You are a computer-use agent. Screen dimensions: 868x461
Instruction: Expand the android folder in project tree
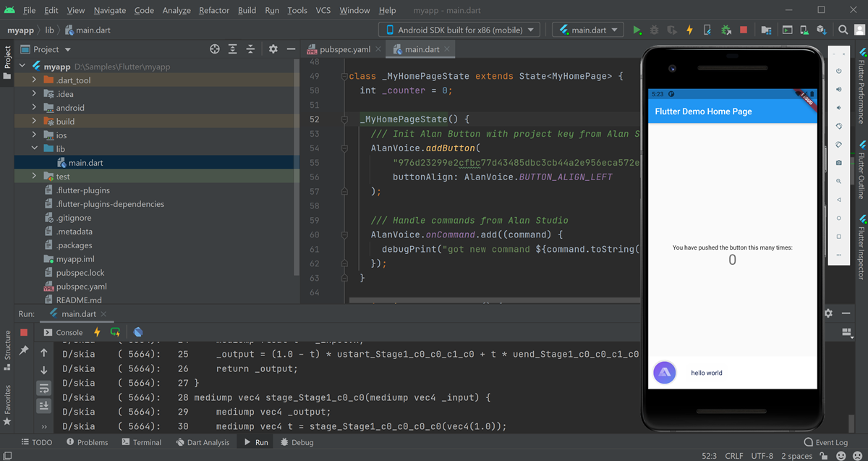34,108
